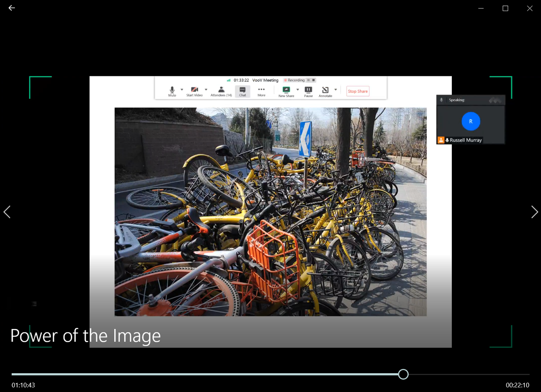Click the video progress slider handle

(x=403, y=374)
